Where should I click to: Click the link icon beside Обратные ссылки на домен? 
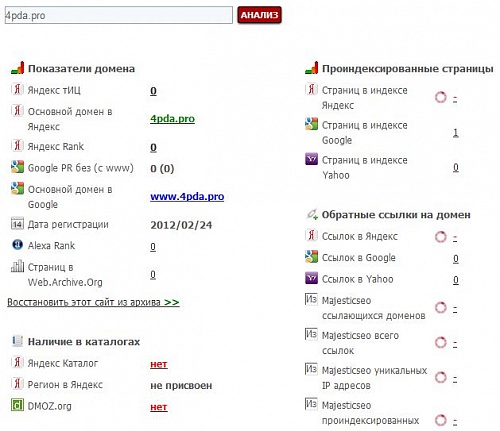pyautogui.click(x=312, y=214)
